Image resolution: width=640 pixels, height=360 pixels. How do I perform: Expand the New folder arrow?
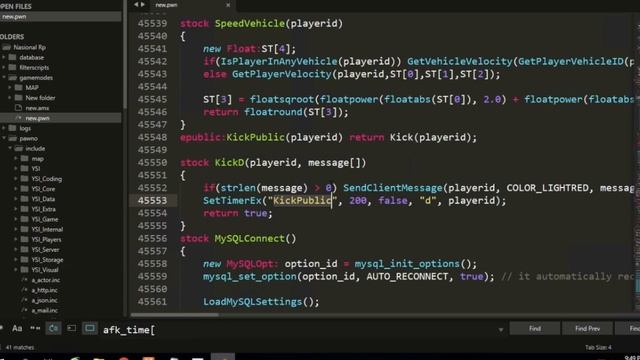point(10,98)
